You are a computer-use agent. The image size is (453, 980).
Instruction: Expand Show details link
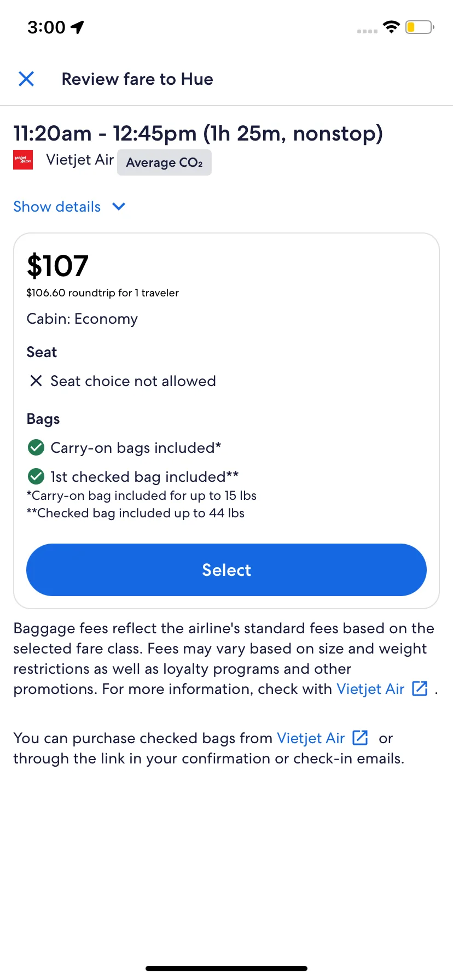pyautogui.click(x=57, y=207)
